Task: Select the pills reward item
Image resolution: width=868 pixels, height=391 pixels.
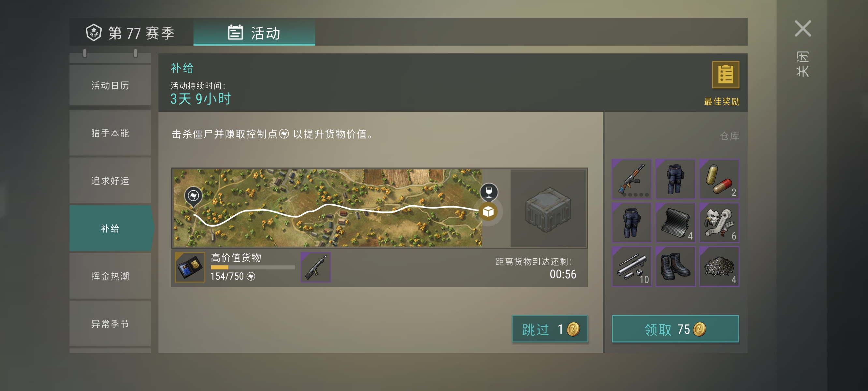Action: 719,179
